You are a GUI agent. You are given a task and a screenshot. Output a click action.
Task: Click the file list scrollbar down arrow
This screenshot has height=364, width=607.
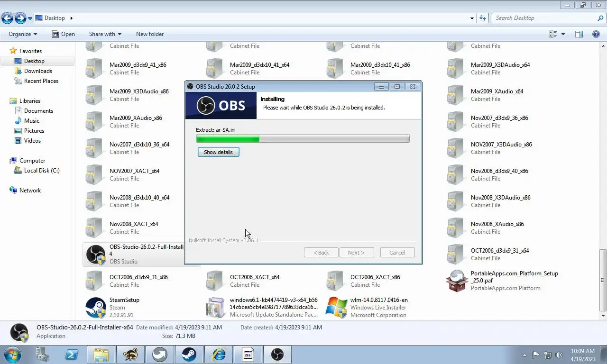pos(603,316)
